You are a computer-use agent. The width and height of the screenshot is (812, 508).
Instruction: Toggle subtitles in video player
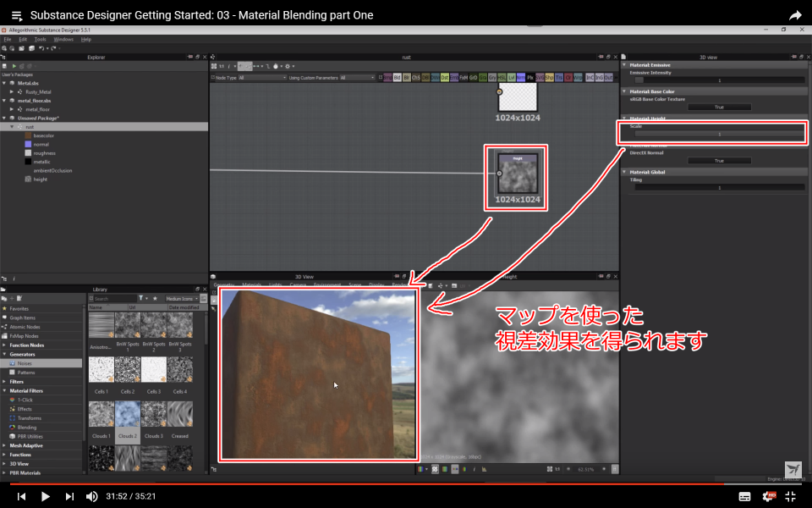[744, 497]
